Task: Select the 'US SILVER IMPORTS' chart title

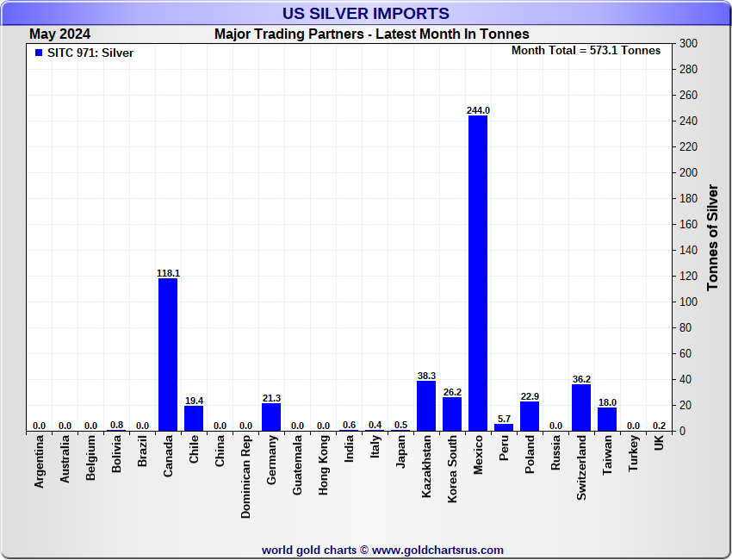Action: point(365,14)
